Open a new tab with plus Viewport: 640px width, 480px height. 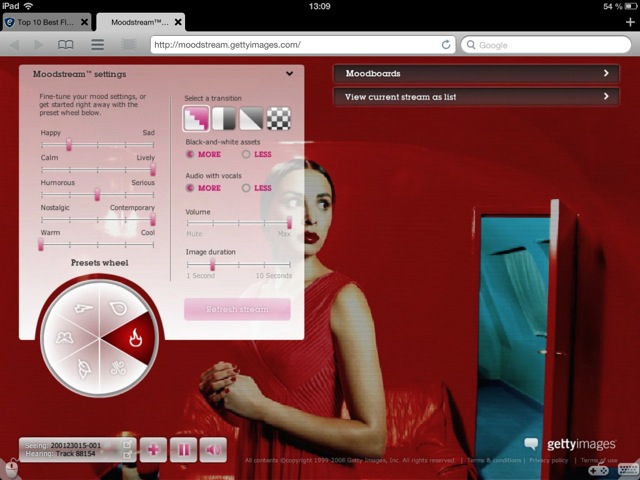pyautogui.click(x=631, y=22)
